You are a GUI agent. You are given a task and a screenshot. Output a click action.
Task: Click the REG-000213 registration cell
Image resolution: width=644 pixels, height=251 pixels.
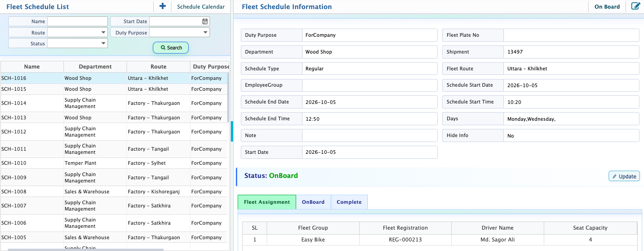pyautogui.click(x=405, y=240)
